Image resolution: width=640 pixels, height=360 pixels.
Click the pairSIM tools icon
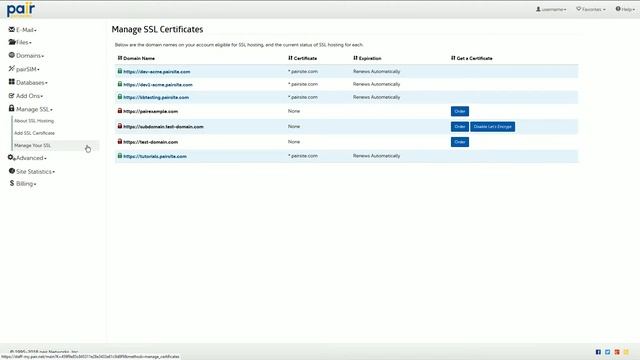click(x=11, y=69)
